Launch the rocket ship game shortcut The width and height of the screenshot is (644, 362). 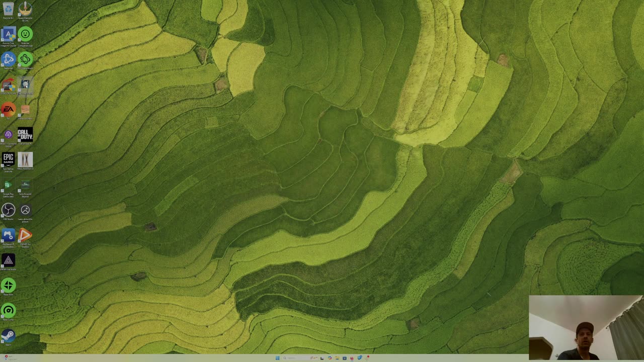point(25,10)
